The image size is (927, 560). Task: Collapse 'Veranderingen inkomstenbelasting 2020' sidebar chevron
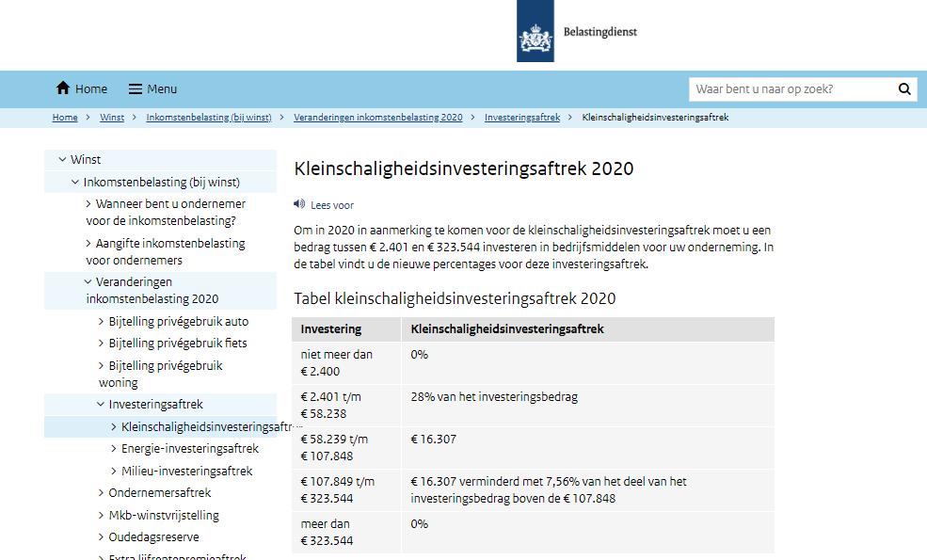click(x=88, y=282)
